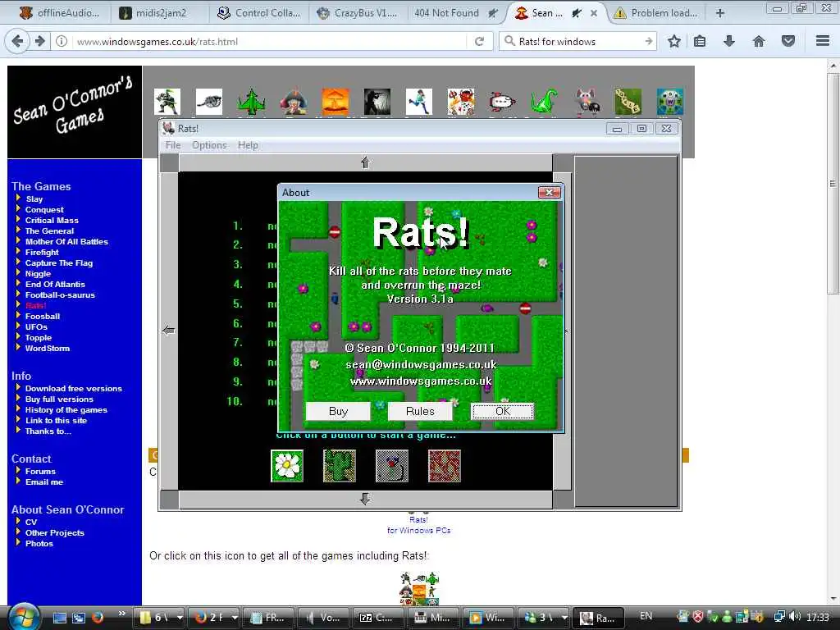Click the all-games bundle icon
Viewport: 840px width, 630px height.
pyautogui.click(x=419, y=589)
